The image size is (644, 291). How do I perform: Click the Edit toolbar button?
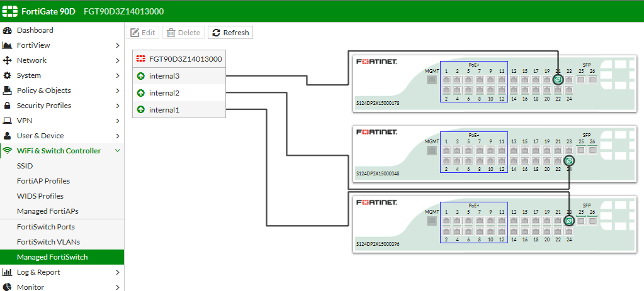(143, 33)
